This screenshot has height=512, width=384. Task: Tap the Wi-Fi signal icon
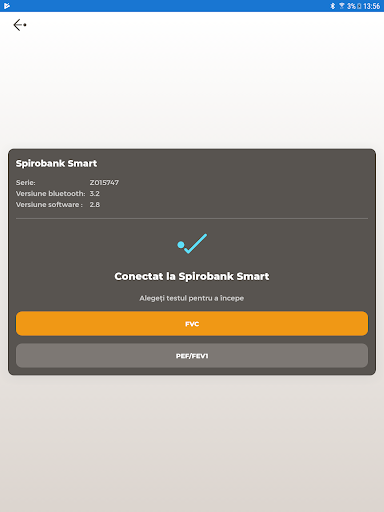tap(342, 6)
